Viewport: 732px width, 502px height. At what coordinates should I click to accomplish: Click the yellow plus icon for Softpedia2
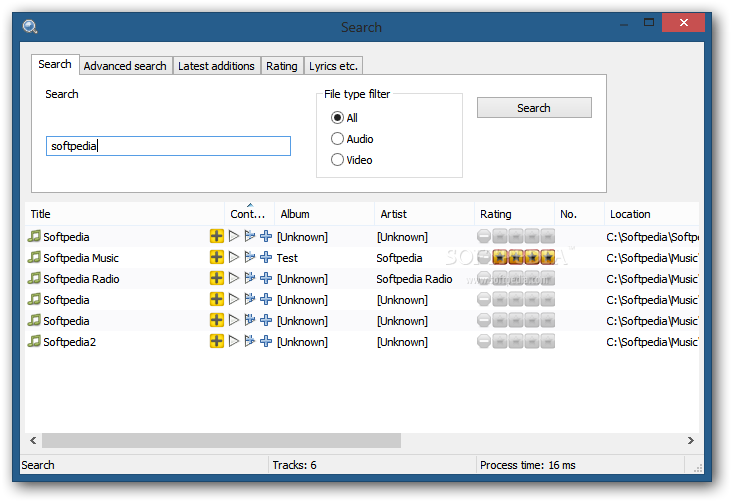pyautogui.click(x=217, y=341)
